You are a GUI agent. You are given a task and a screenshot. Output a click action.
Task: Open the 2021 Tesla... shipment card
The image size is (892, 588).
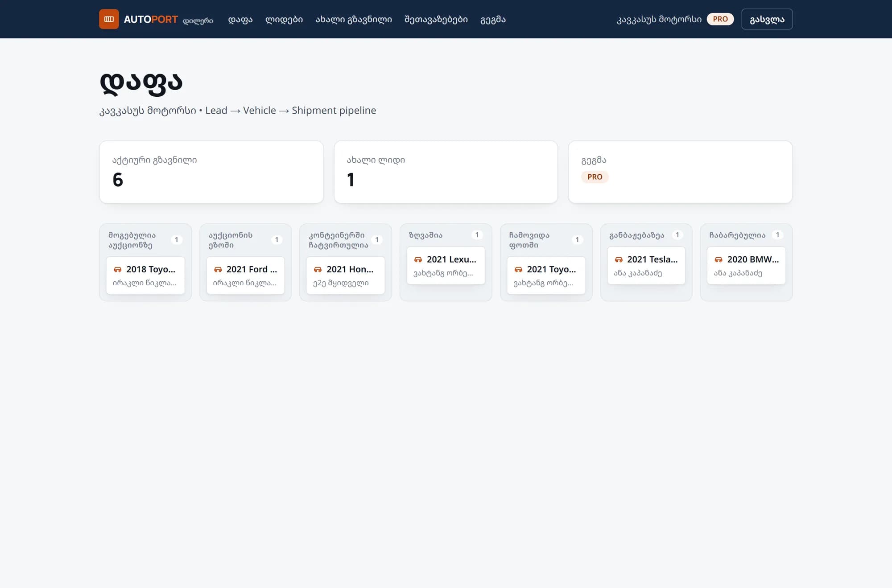coord(646,265)
